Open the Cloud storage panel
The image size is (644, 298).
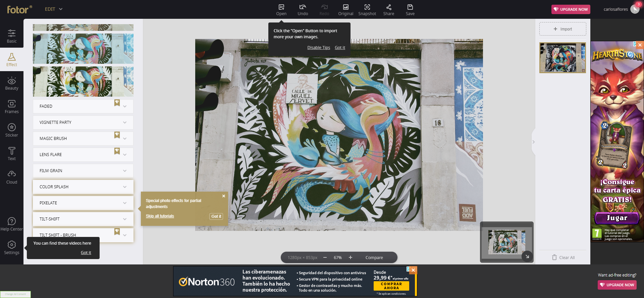(12, 177)
